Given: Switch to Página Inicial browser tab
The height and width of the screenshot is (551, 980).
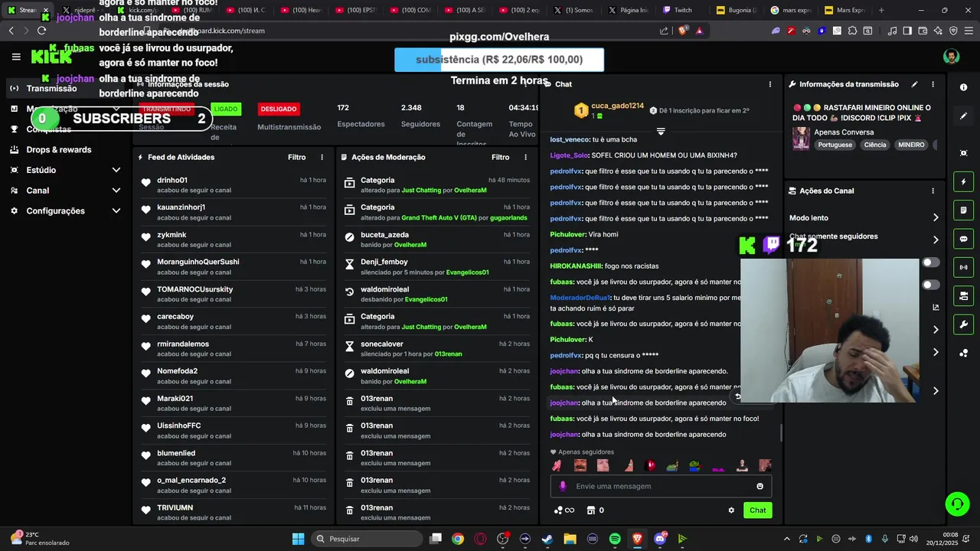Looking at the screenshot, I should pyautogui.click(x=628, y=10).
